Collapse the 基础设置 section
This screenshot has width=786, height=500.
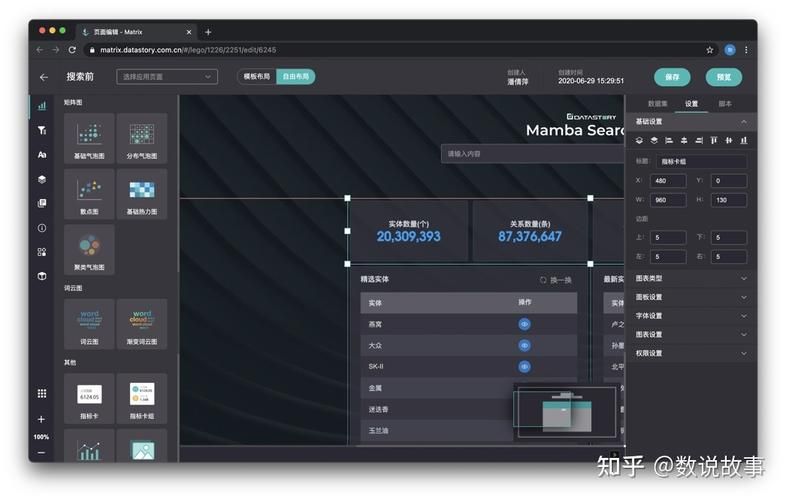[692, 122]
